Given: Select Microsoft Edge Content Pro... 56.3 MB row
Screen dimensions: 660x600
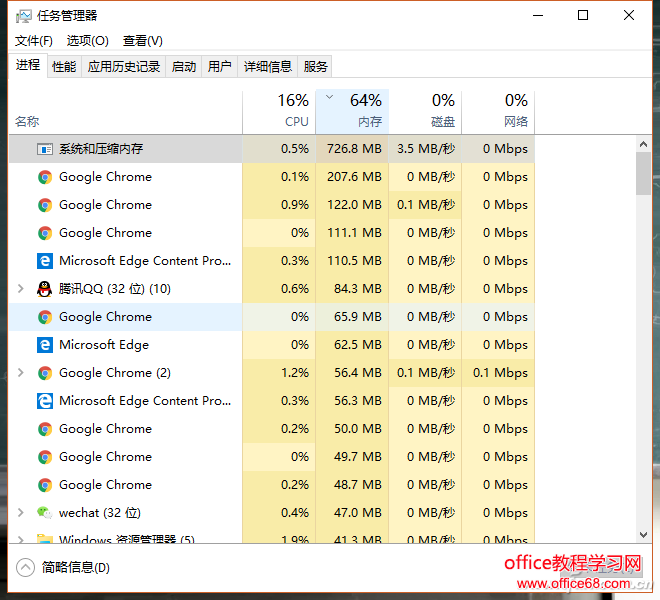Looking at the screenshot, I should click(271, 401).
